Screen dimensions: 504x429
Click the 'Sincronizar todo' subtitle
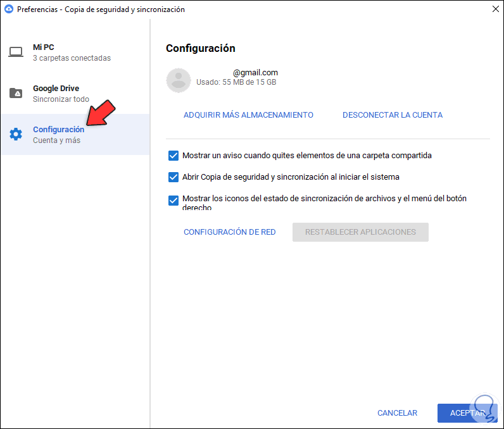(x=61, y=99)
